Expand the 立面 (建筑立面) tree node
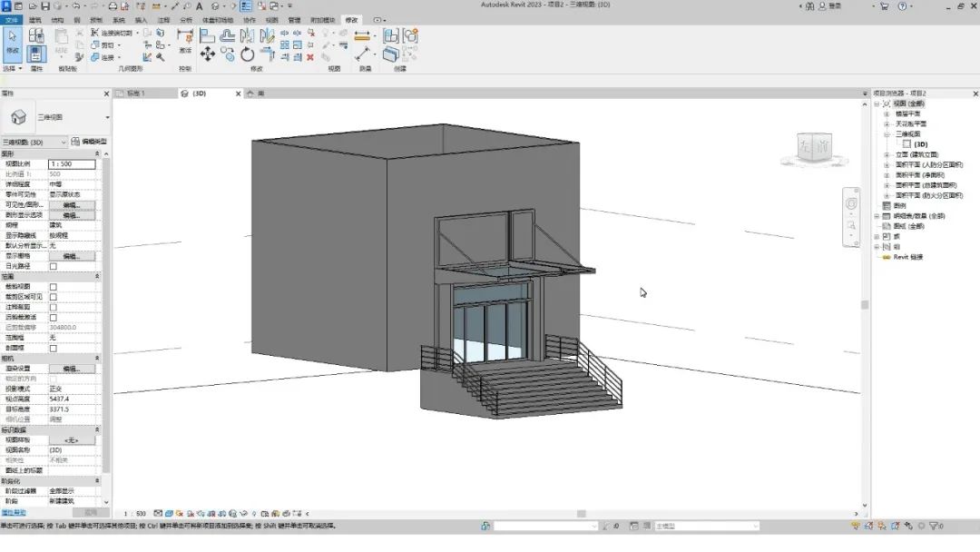 887,154
